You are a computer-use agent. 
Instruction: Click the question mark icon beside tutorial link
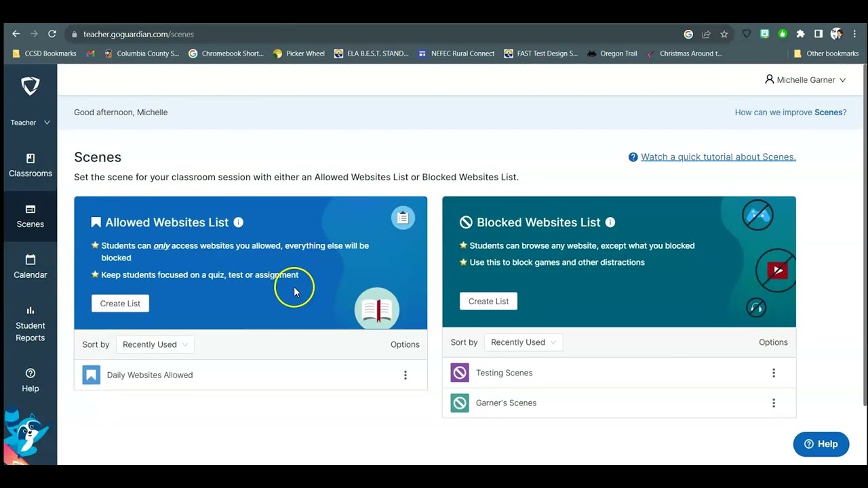point(633,157)
